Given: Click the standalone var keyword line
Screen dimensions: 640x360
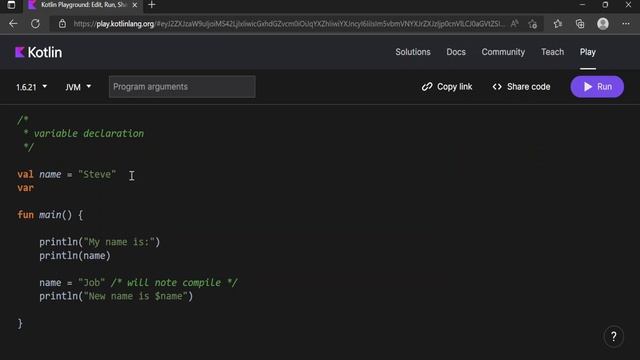Looking at the screenshot, I should (25, 188).
